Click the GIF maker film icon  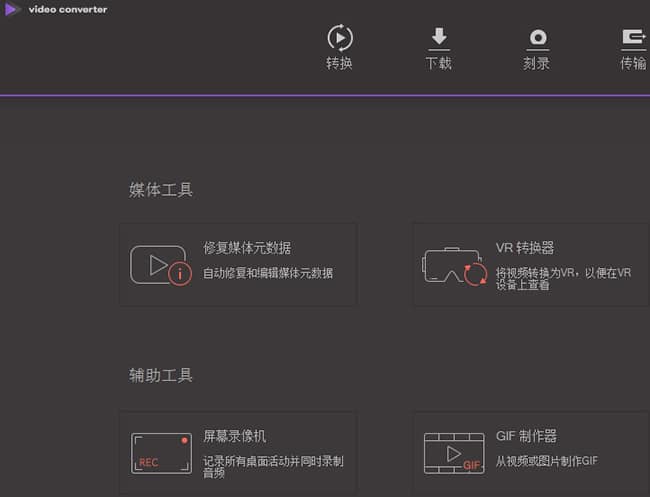[454, 453]
